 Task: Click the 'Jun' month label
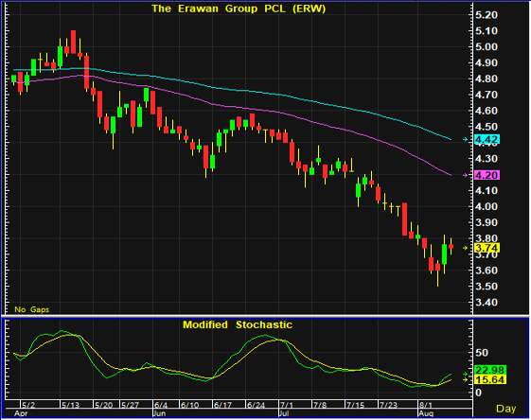(159, 413)
